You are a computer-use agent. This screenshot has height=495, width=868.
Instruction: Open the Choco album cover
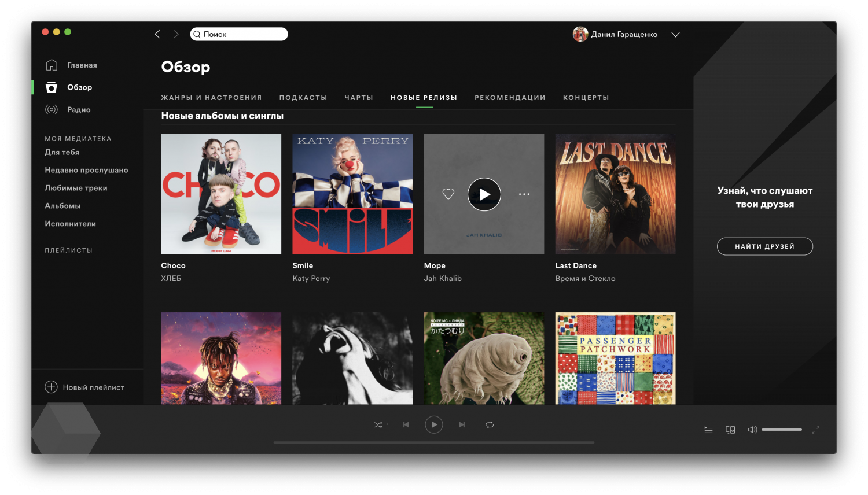[221, 194]
